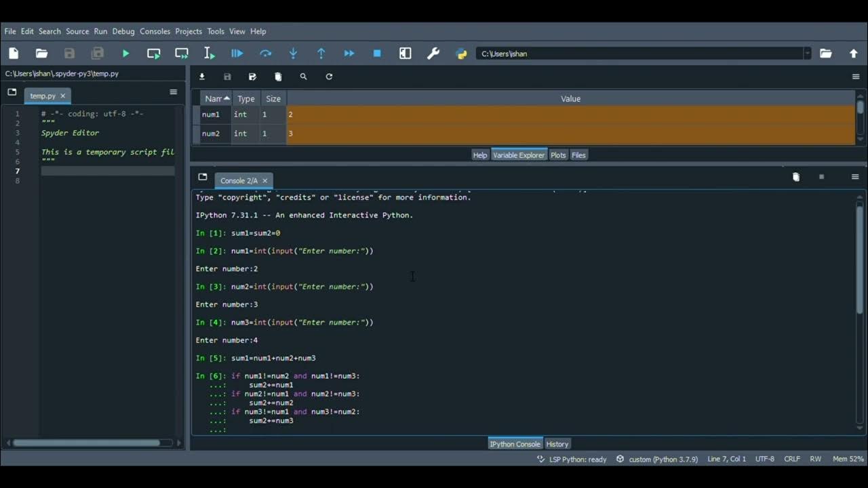Image resolution: width=868 pixels, height=488 pixels.
Task: Close the Console 2/A tab
Action: [x=265, y=180]
